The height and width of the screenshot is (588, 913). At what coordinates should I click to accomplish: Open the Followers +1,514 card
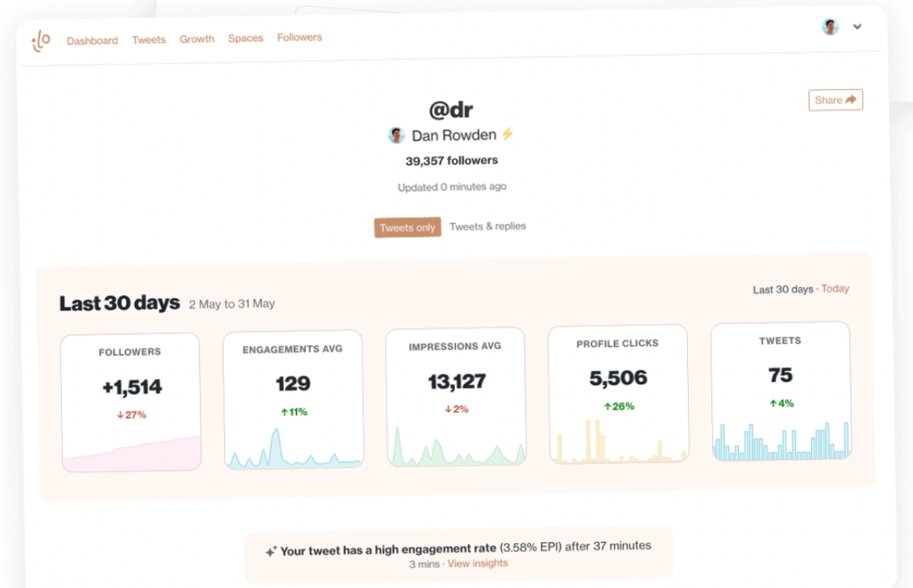tap(131, 402)
